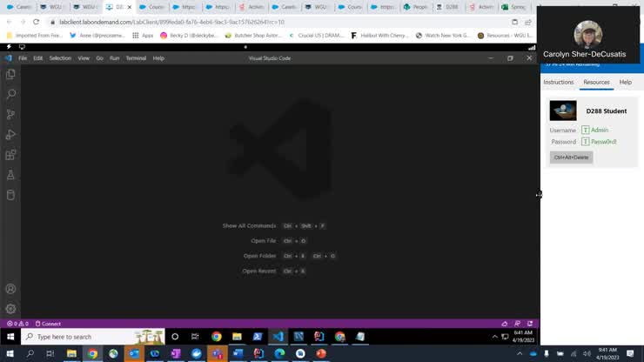
Task: Open the Extensions view
Action: (x=10, y=155)
